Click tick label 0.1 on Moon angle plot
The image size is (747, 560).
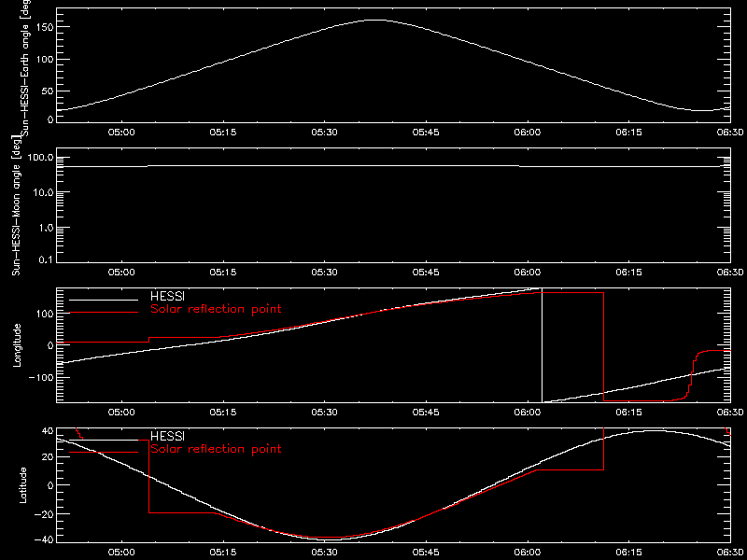tap(44, 259)
